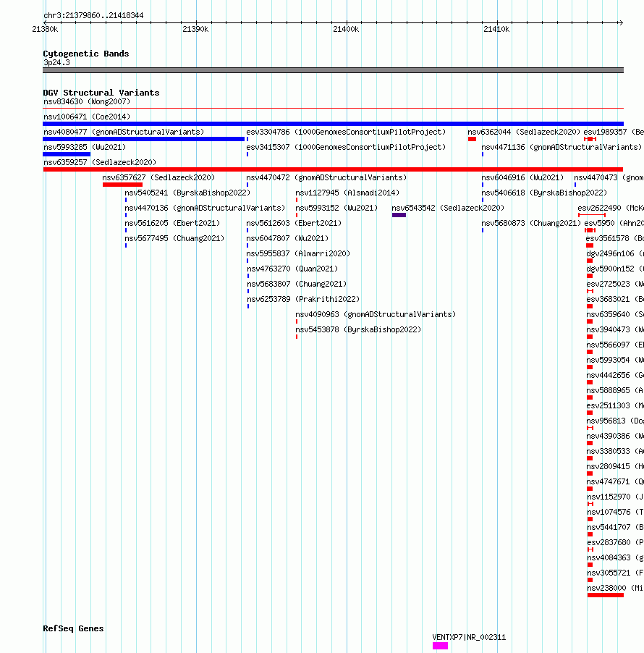
Task: Click nsv6046916 (Wu2021) label
Action: point(522,178)
